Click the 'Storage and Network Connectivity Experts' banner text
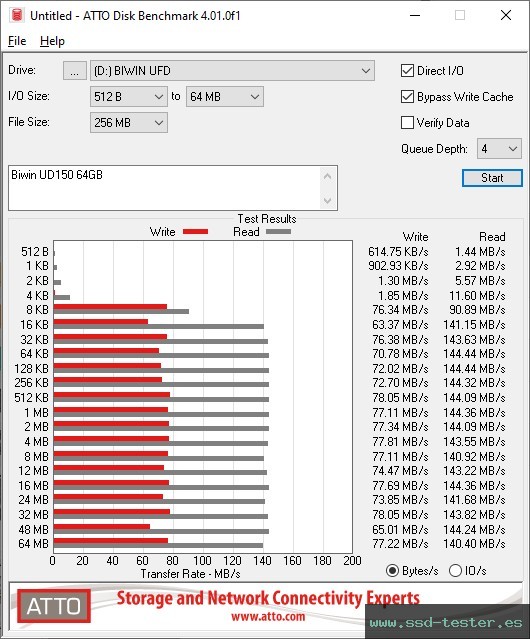This screenshot has height=639, width=530. pyautogui.click(x=268, y=598)
